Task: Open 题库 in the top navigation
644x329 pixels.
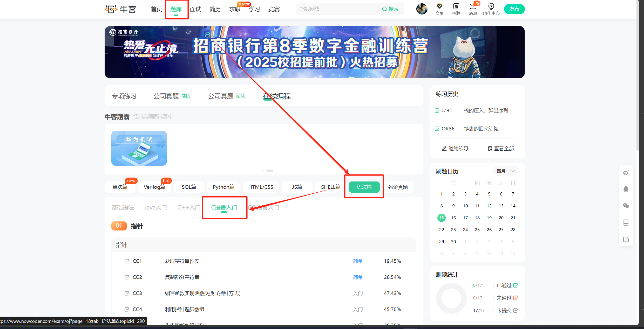Action: (x=176, y=9)
